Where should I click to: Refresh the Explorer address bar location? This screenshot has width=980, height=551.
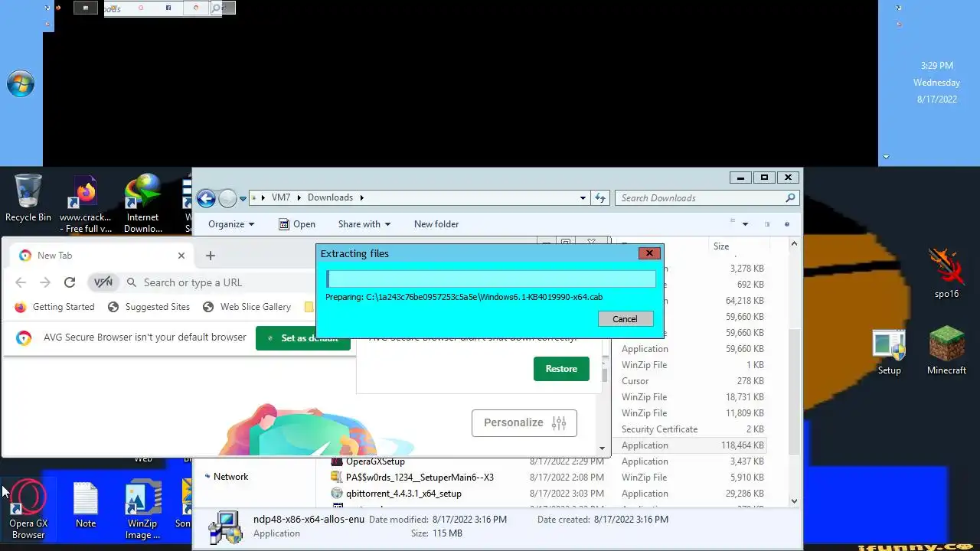[x=600, y=197]
